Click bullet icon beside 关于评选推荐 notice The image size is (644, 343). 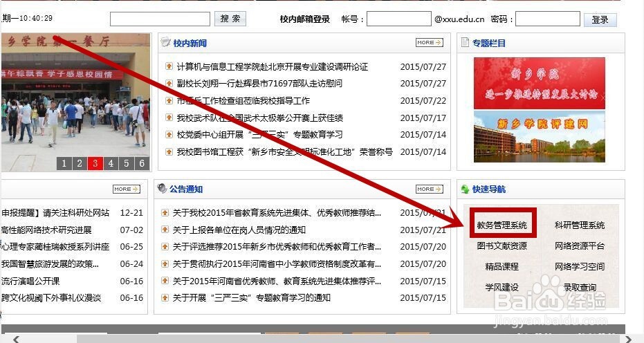[x=165, y=246]
